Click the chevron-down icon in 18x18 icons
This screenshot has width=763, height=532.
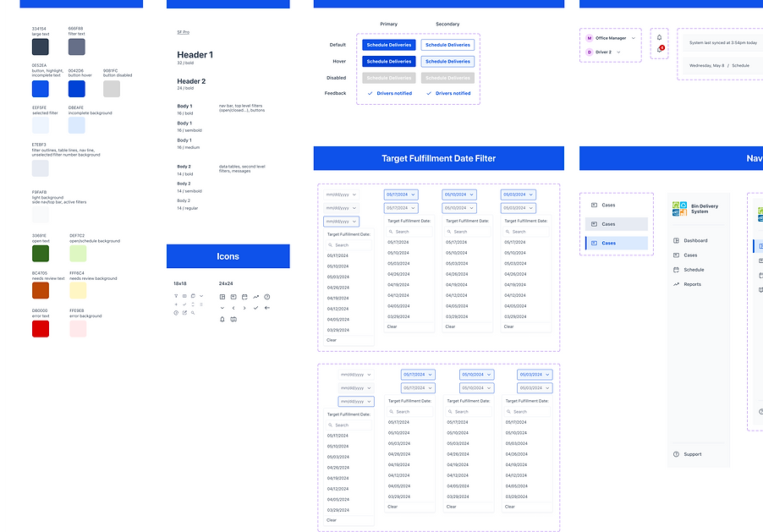[x=201, y=296]
